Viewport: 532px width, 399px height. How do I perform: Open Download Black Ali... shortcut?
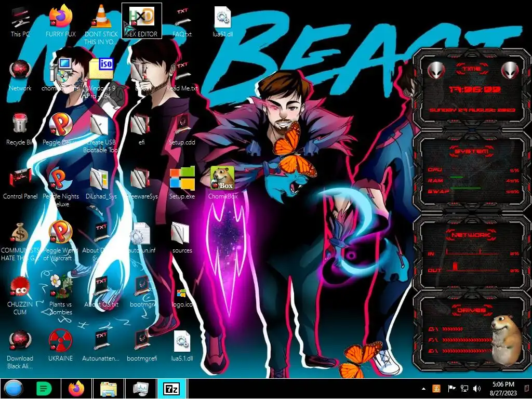point(20,350)
